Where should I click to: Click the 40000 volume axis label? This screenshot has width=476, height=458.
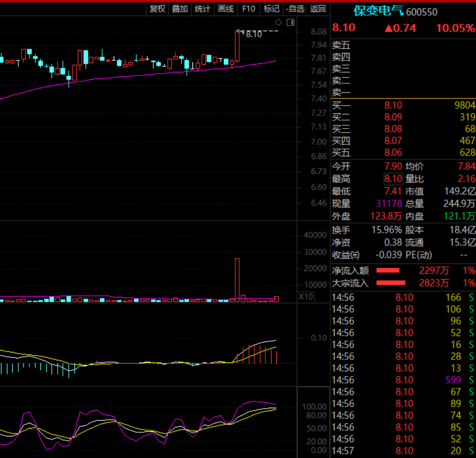tap(315, 235)
